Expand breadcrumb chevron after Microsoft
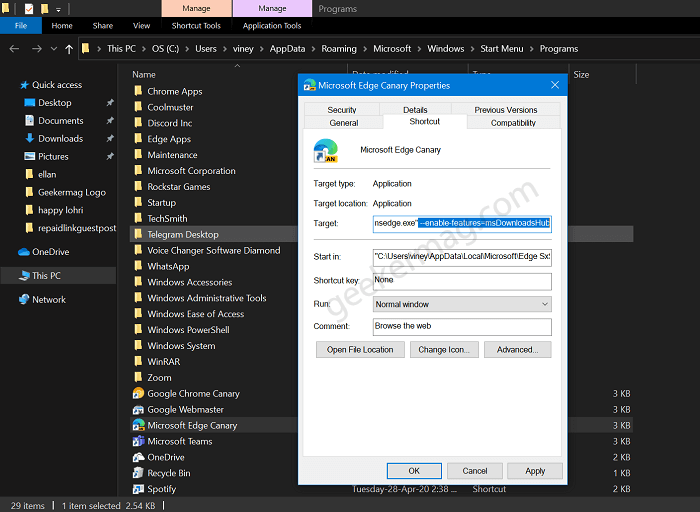 pyautogui.click(x=419, y=49)
